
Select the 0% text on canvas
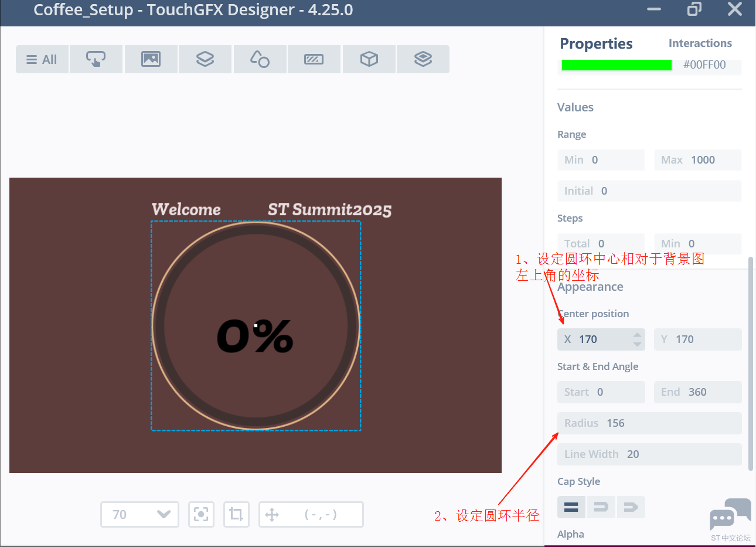[255, 336]
